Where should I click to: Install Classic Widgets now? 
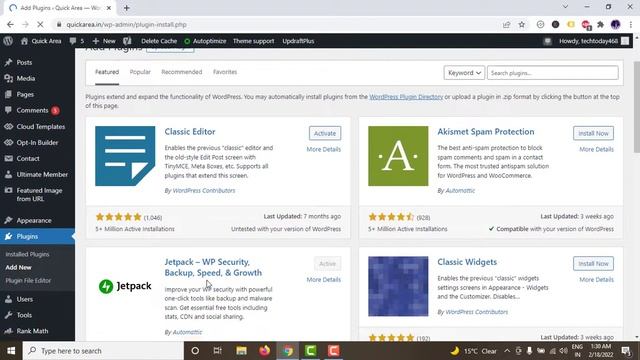[593, 264]
